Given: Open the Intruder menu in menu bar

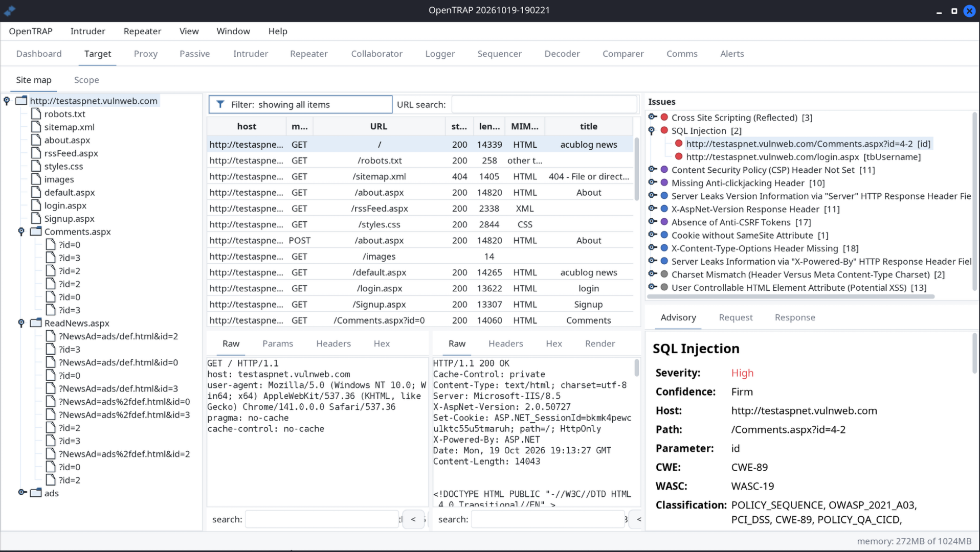Looking at the screenshot, I should pos(87,31).
